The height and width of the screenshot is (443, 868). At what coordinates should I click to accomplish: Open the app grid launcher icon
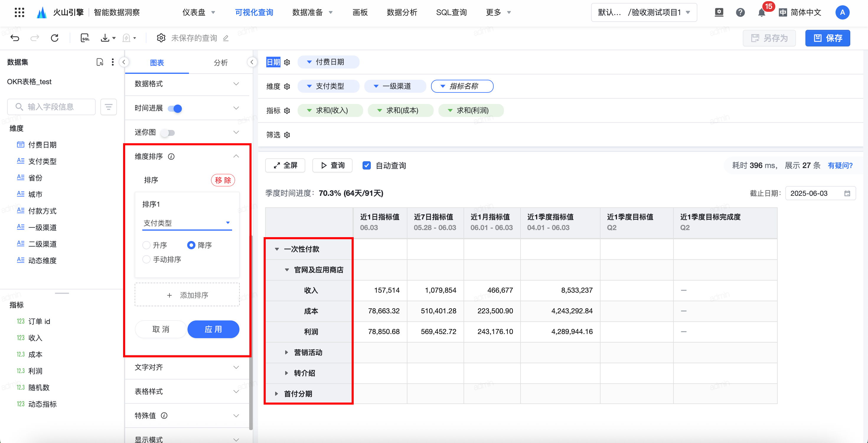tap(19, 12)
